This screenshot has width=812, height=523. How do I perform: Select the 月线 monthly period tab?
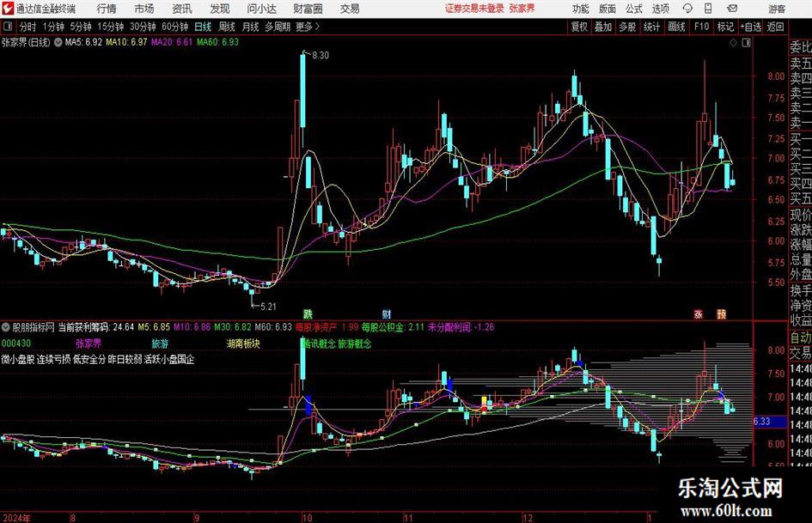[250, 27]
